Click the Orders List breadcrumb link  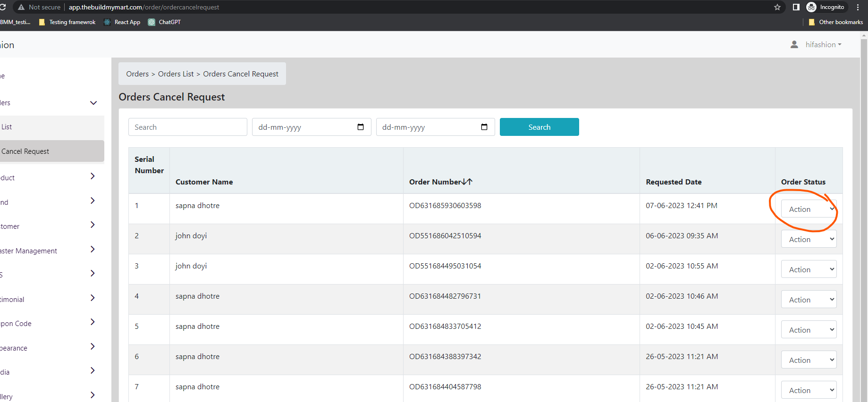coord(176,74)
